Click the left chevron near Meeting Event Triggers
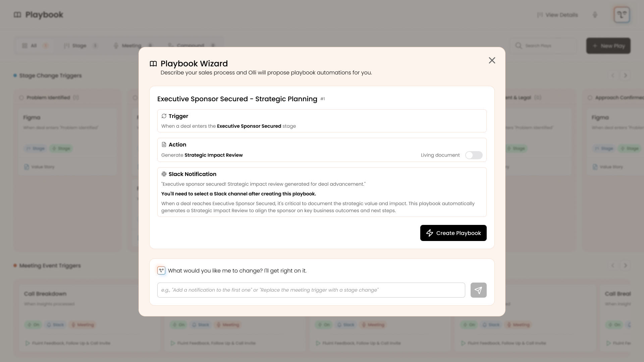 pos(613,265)
